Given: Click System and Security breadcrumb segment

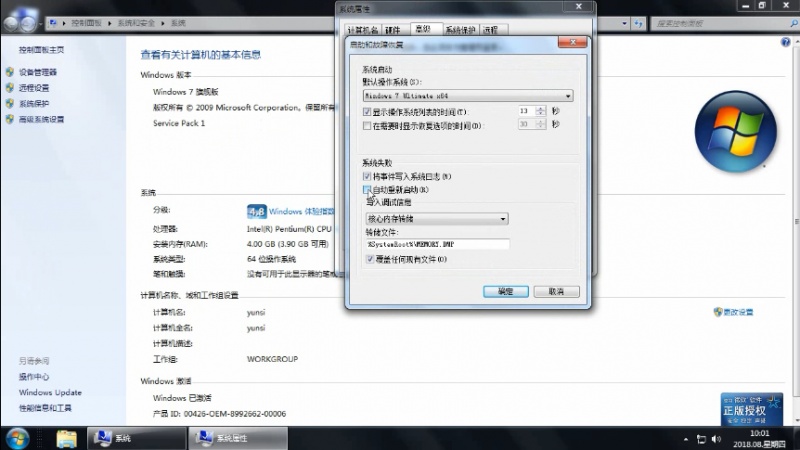Looking at the screenshot, I should coord(136,23).
